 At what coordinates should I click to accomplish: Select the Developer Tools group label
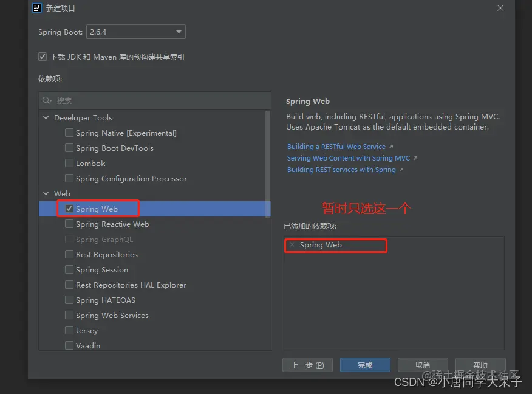pos(83,117)
